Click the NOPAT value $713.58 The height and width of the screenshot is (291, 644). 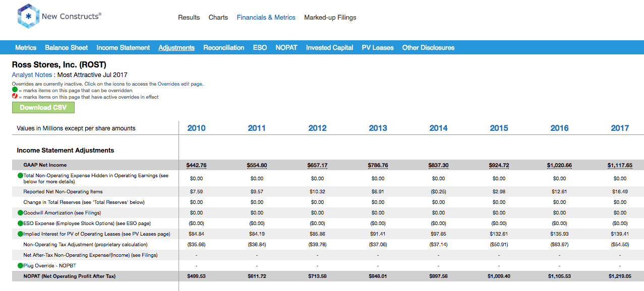pos(317,276)
